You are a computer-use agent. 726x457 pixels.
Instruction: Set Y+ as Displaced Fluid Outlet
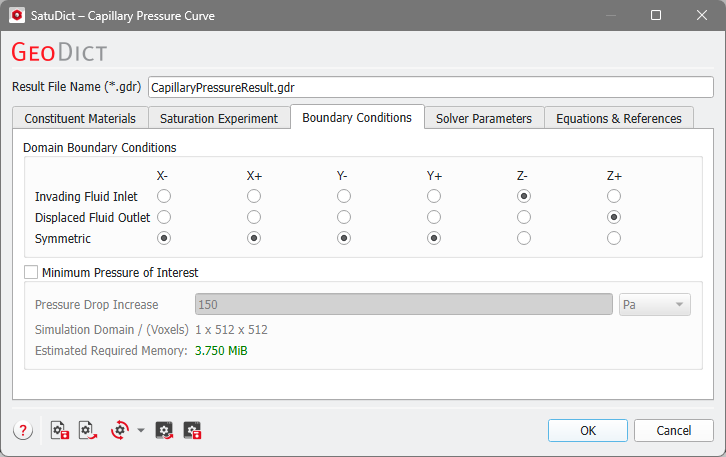[x=434, y=217]
